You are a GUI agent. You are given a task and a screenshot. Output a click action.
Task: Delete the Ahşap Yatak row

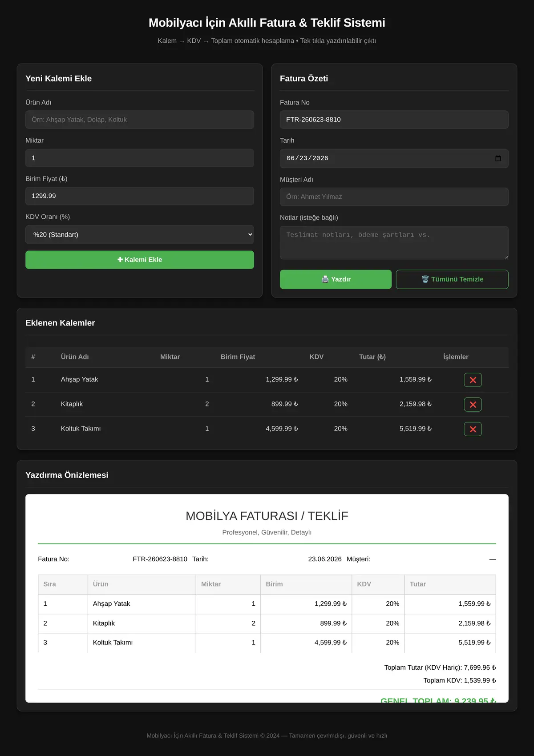click(473, 380)
